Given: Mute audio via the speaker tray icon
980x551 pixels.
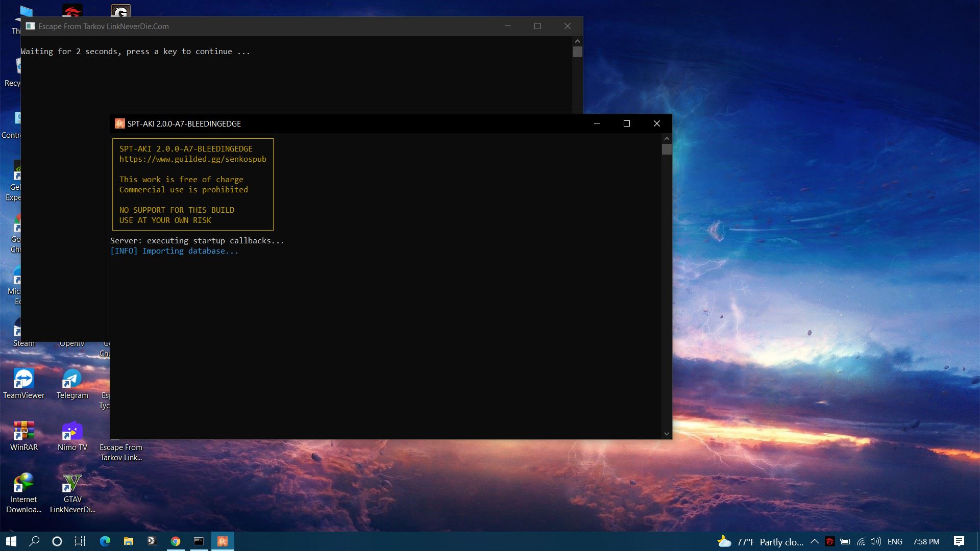Looking at the screenshot, I should pos(875,542).
